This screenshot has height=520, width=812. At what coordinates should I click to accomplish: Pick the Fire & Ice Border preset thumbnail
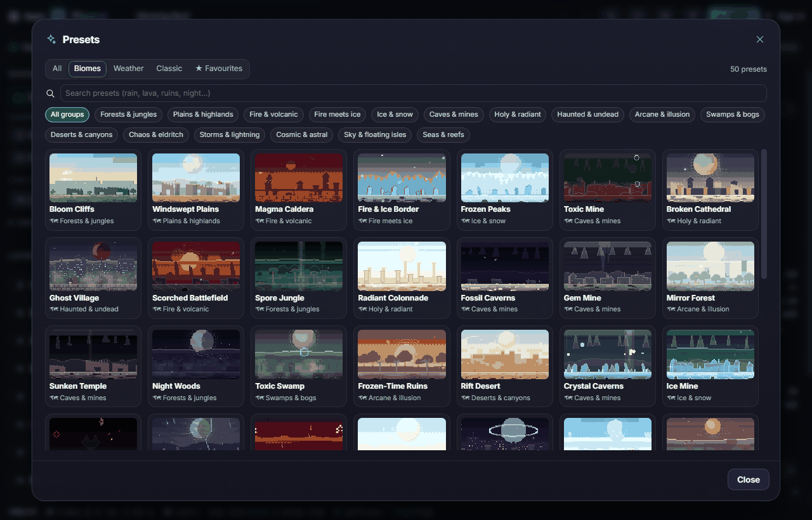(402, 178)
